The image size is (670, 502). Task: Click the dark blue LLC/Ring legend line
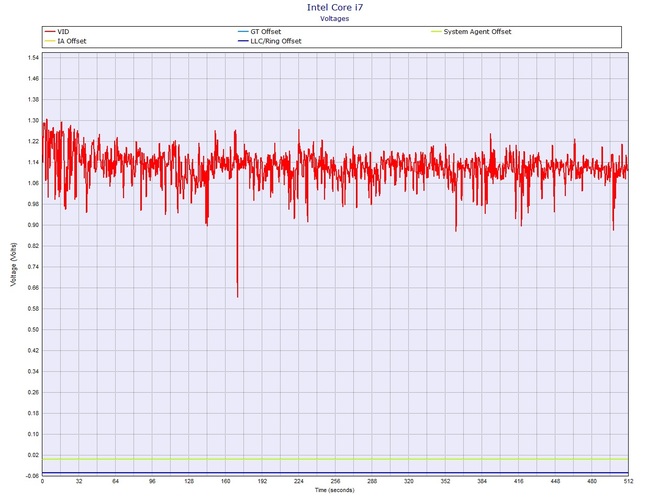243,41
